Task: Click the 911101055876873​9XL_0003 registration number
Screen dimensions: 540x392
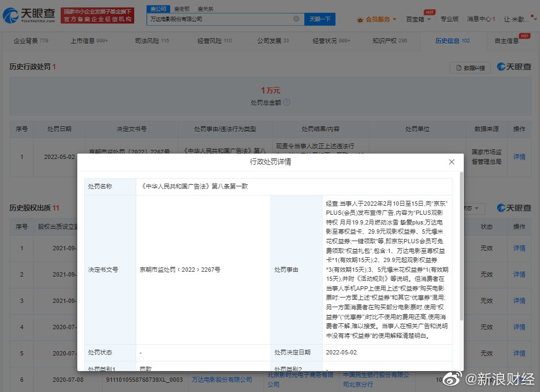Action: tap(144, 380)
